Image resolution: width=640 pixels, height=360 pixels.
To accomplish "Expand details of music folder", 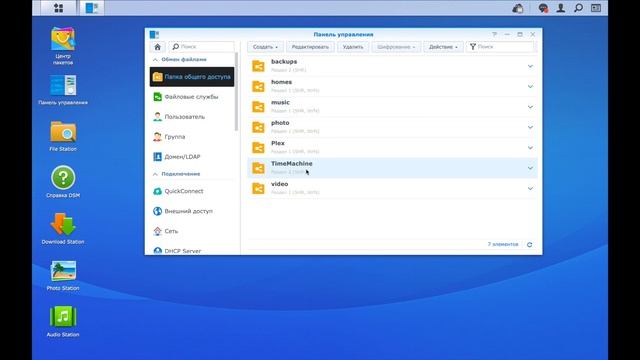I will [x=530, y=107].
